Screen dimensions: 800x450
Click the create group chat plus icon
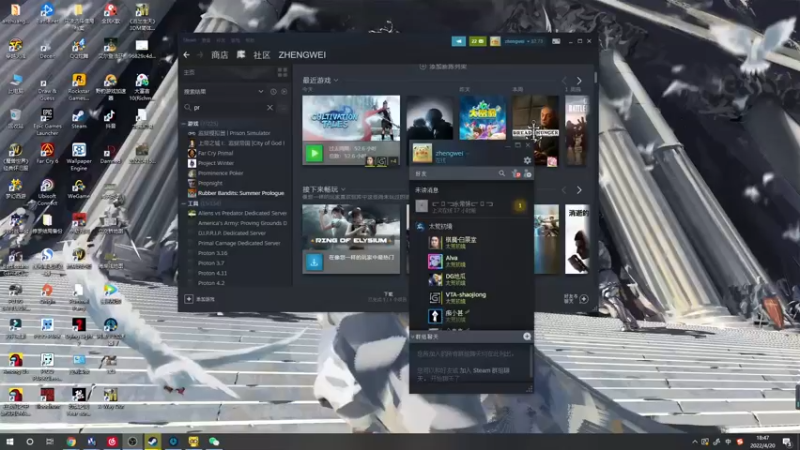(527, 337)
